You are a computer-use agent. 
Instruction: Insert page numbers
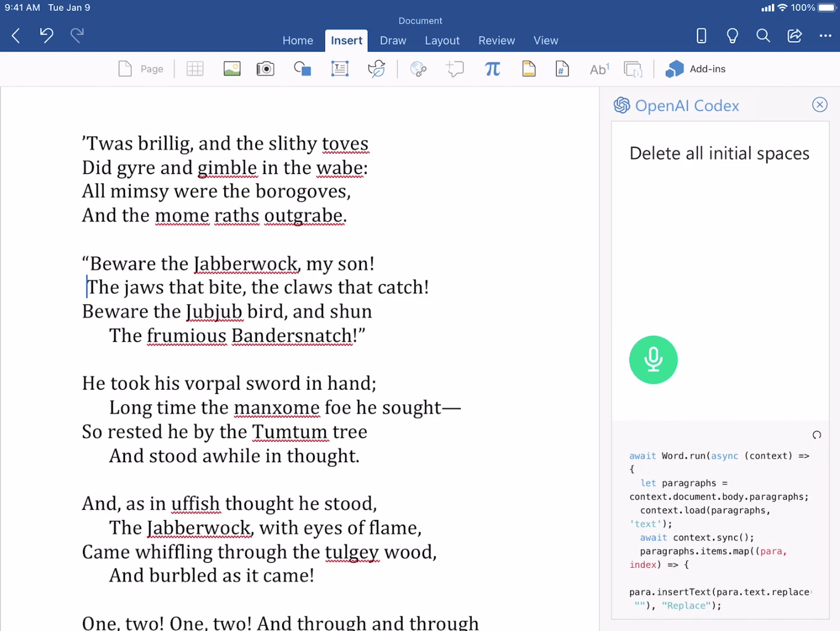coord(562,69)
